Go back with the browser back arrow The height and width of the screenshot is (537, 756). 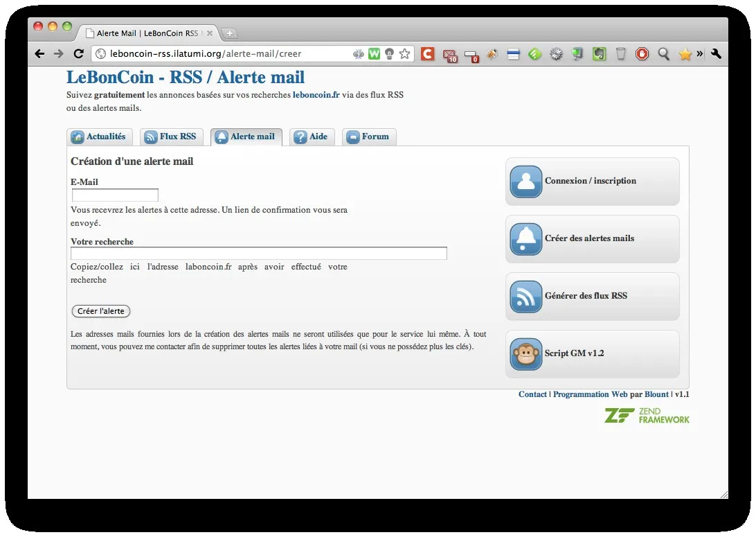point(39,54)
